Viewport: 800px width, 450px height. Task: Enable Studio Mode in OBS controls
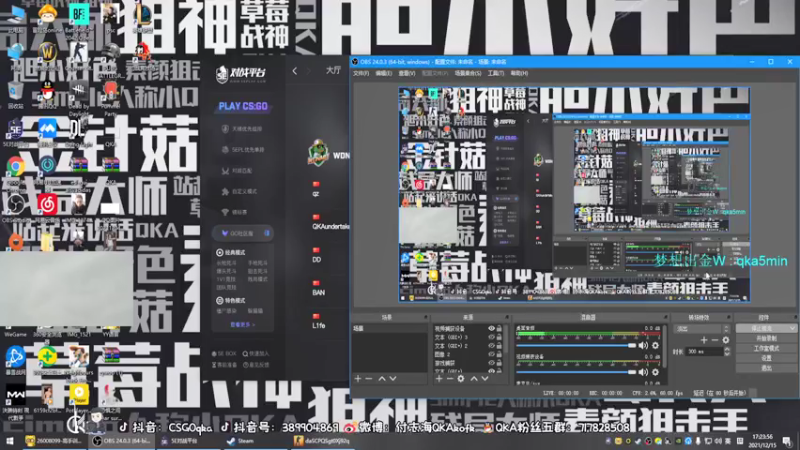tap(766, 348)
